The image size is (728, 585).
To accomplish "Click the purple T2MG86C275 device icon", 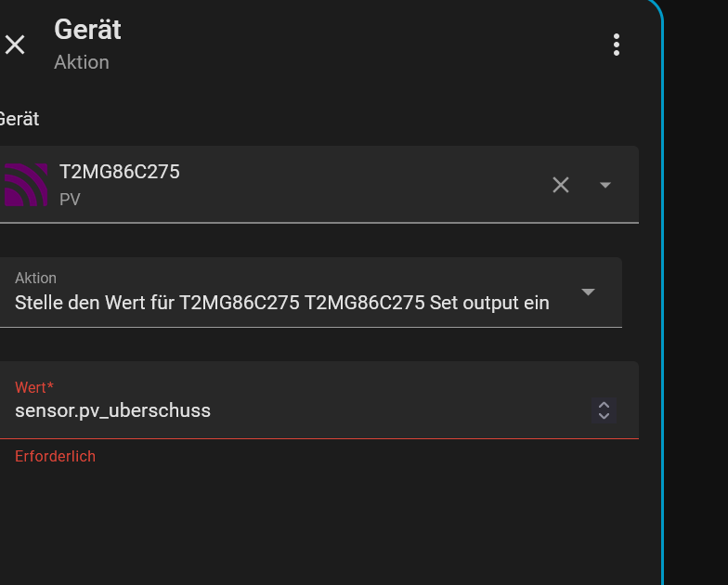I will [x=26, y=184].
